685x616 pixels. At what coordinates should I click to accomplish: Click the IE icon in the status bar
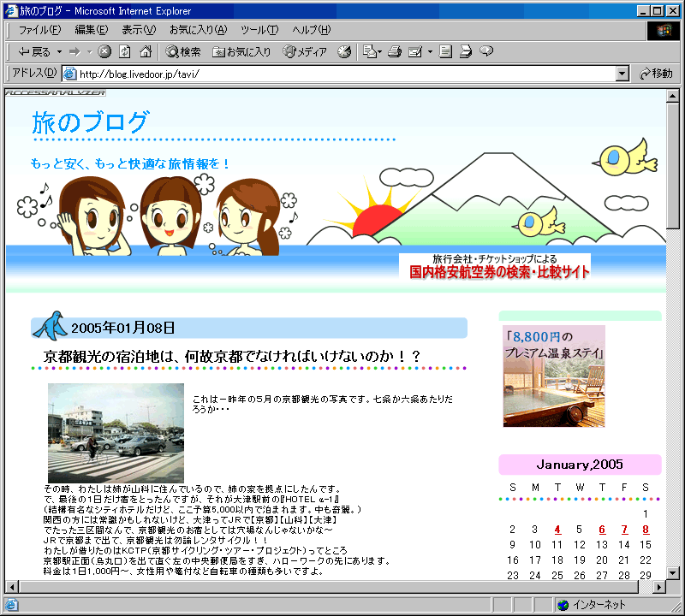(x=11, y=605)
